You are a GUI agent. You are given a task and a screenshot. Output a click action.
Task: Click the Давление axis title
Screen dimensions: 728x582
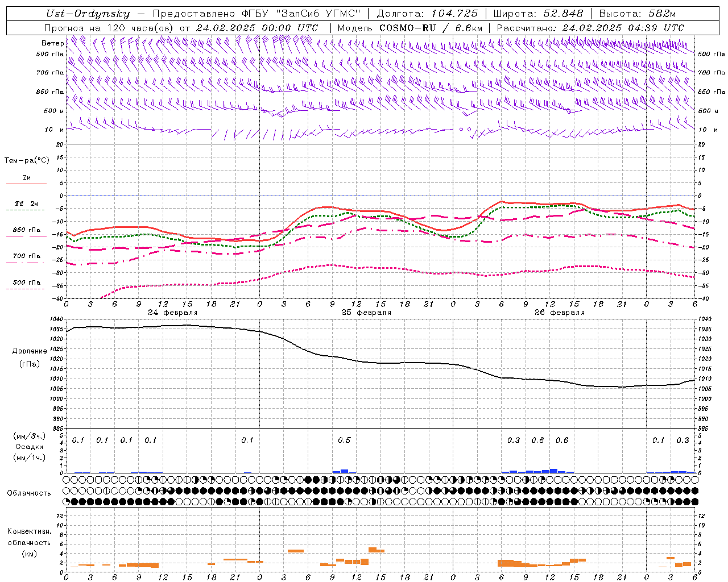click(x=30, y=351)
